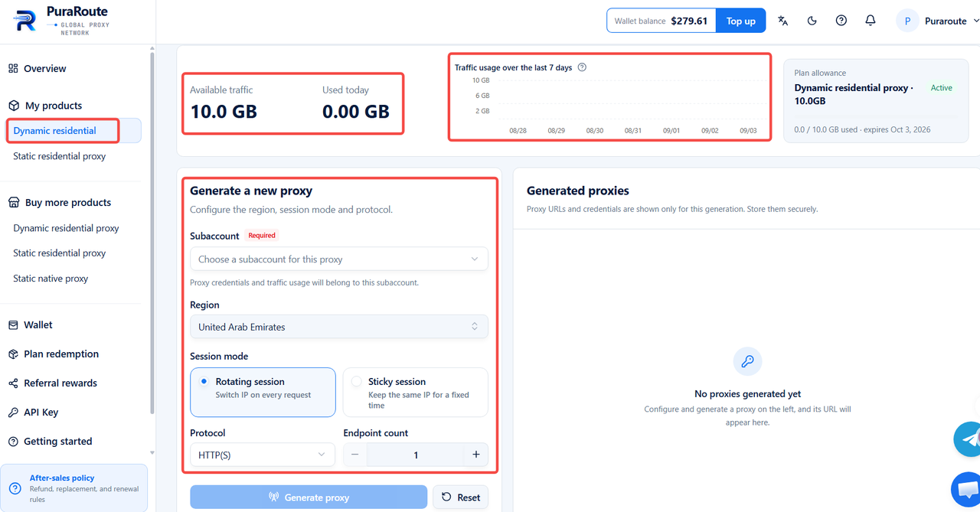The image size is (980, 512).
Task: Open Dynamic residential proxy under Buy more products
Action: 66,228
